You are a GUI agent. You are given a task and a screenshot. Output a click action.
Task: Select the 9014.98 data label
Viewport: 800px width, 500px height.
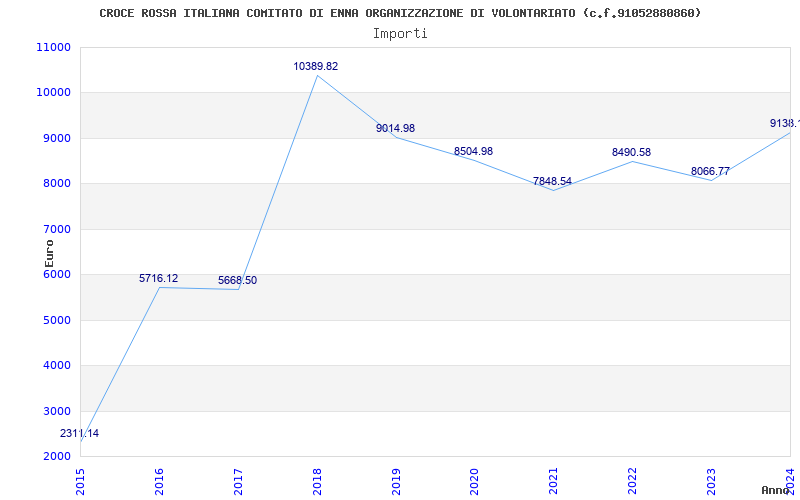click(395, 129)
